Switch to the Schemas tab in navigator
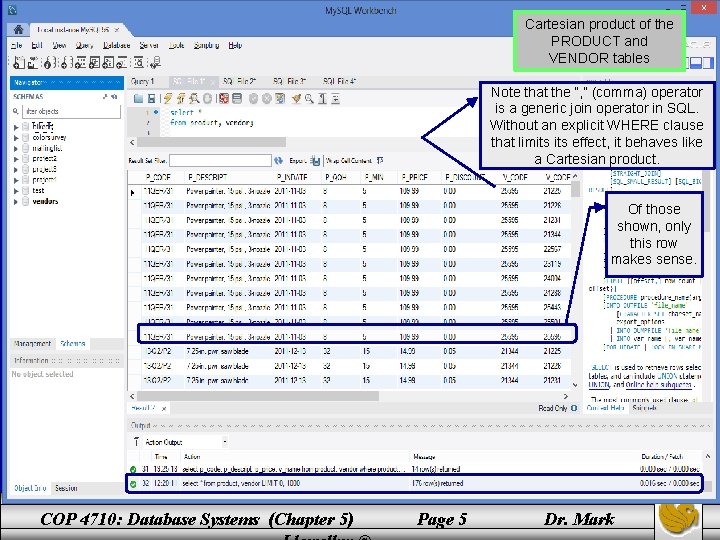This screenshot has width=720, height=540. point(73,343)
